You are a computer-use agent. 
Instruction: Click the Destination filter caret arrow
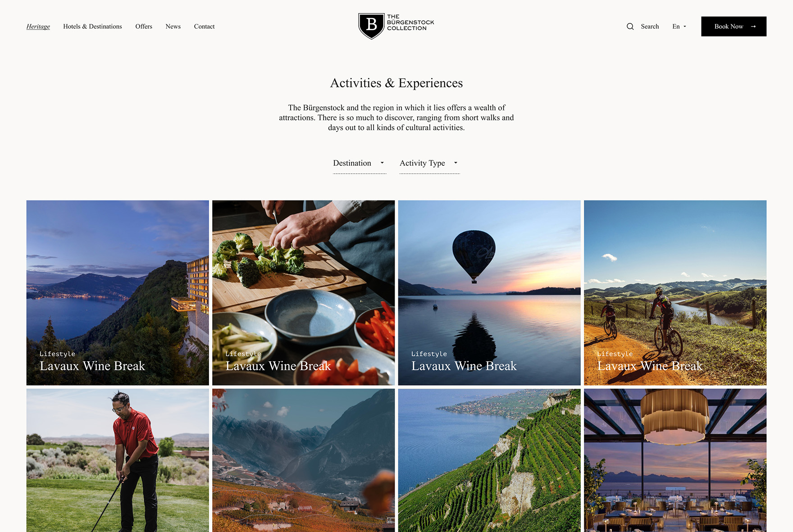point(382,163)
